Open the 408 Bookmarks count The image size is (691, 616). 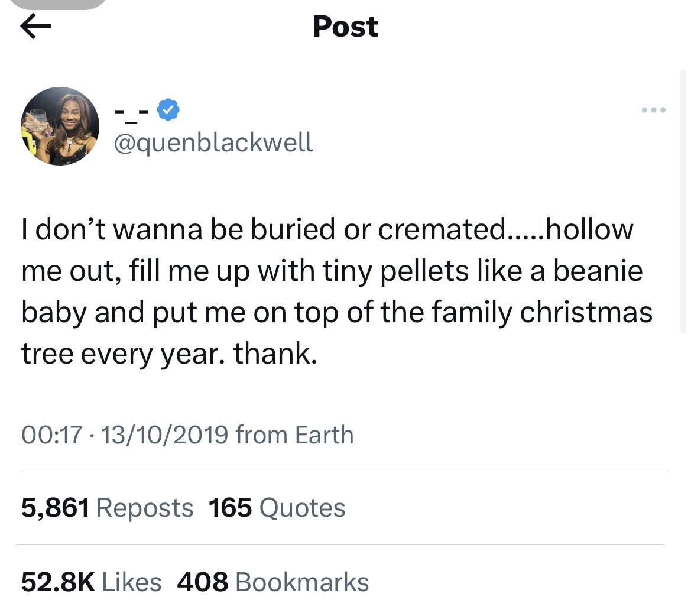pos(202,582)
